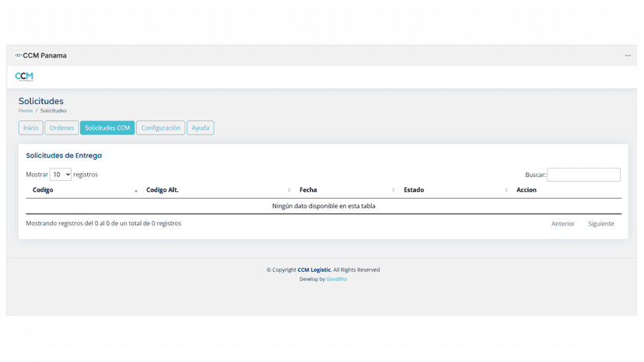Click the 'Mostrando registros del 0 al 0' info text
Image resolution: width=644 pixels, height=362 pixels.
coord(103,223)
